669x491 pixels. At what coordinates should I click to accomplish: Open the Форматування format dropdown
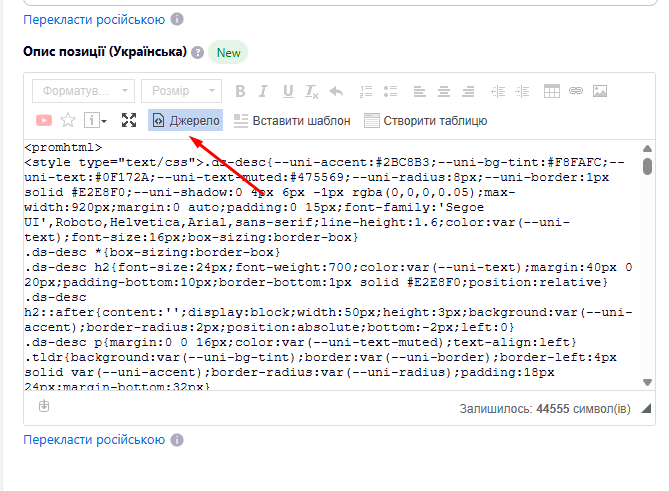[x=83, y=91]
